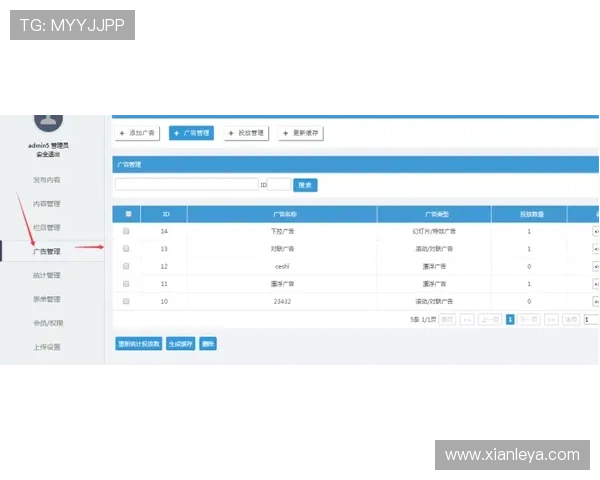Click the 重新统计投放数 button

(x=139, y=344)
